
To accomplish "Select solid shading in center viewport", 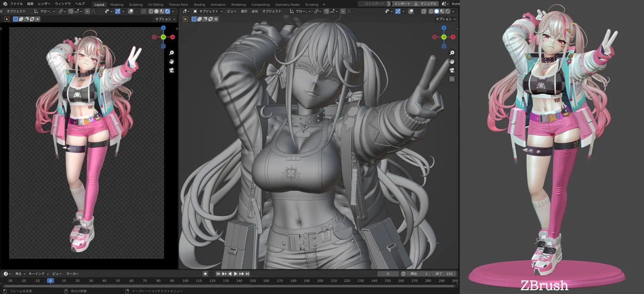I will [437, 11].
